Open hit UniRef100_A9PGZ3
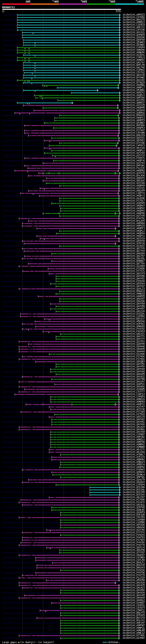 tap(134, 15)
